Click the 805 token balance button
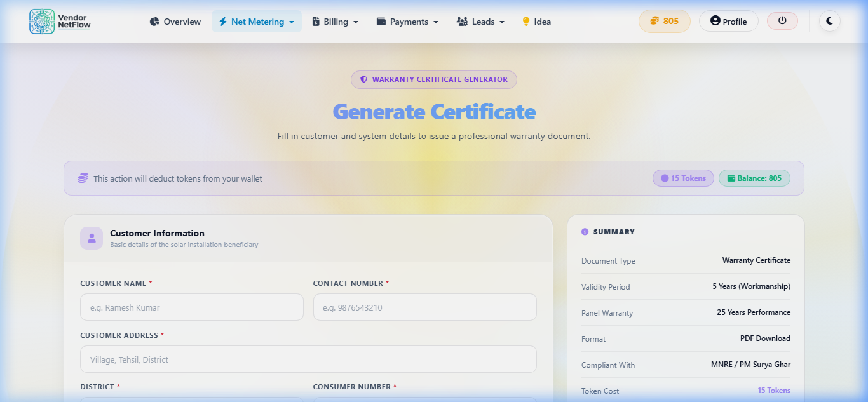Screen dimensions: 868x402 (x=665, y=21)
